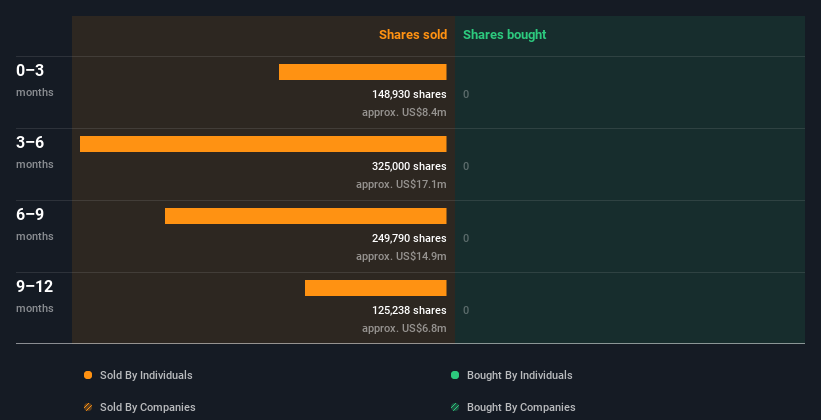This screenshot has height=420, width=821.
Task: Click the 325,000 shares value
Action: 409,167
